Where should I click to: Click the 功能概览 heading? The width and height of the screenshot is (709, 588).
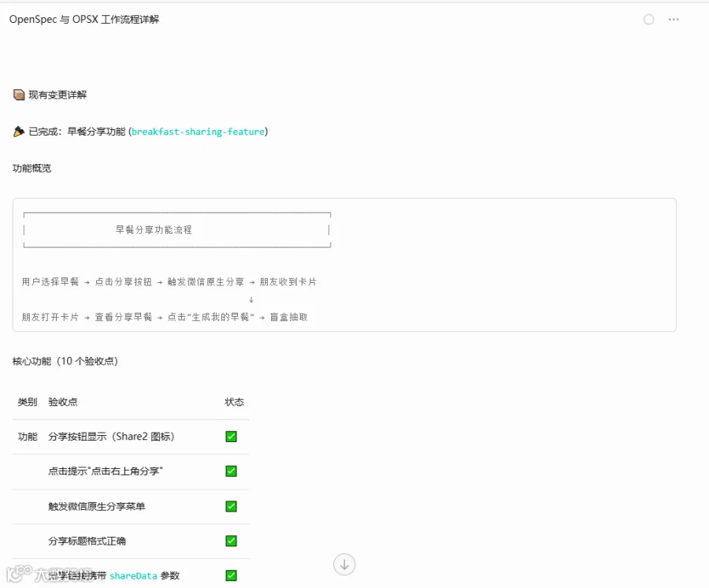(x=32, y=168)
